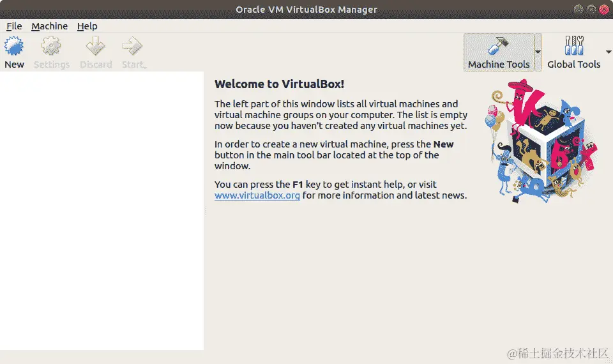
Task: Click the Start toolbar arrow icon
Action: (x=132, y=46)
